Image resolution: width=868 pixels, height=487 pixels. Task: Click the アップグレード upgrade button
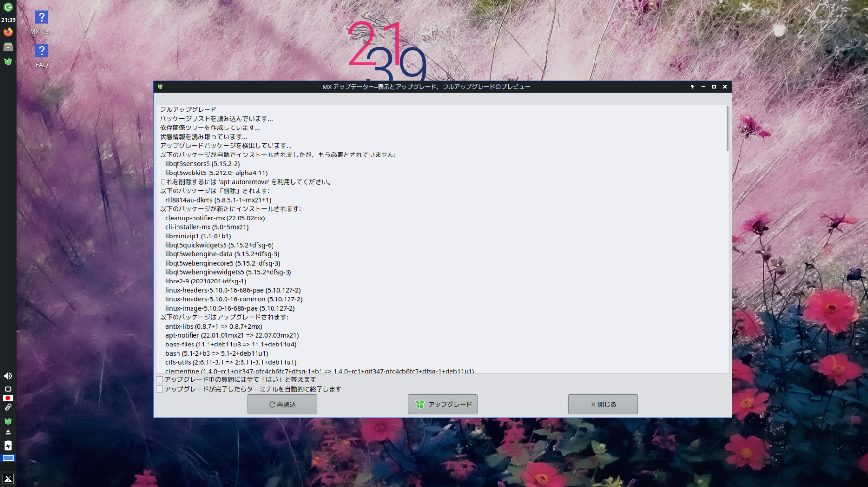pyautogui.click(x=443, y=404)
